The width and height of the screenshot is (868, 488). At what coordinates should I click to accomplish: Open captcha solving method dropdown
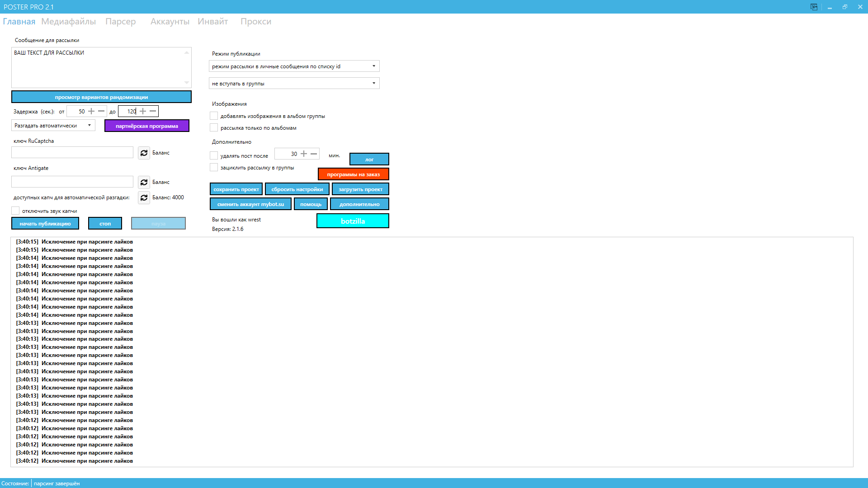click(x=53, y=126)
